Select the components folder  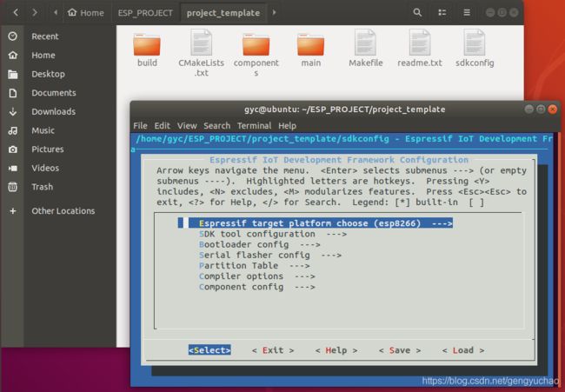point(256,53)
